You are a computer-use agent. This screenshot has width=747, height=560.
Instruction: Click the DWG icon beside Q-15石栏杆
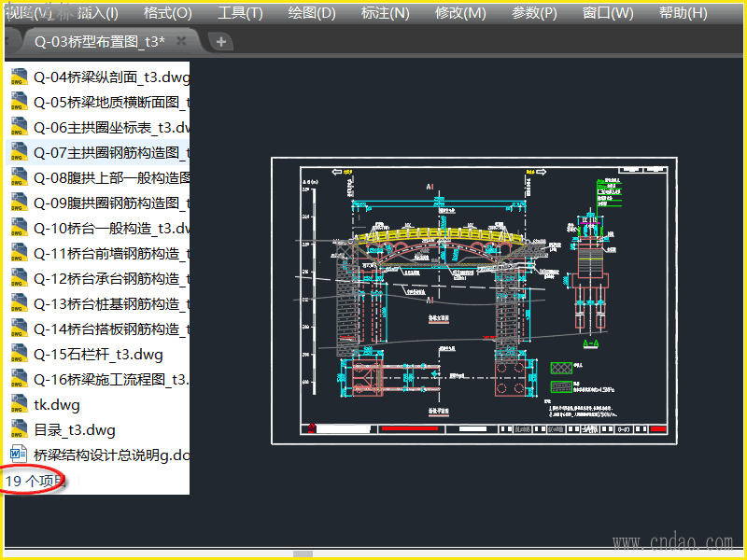[x=18, y=354]
